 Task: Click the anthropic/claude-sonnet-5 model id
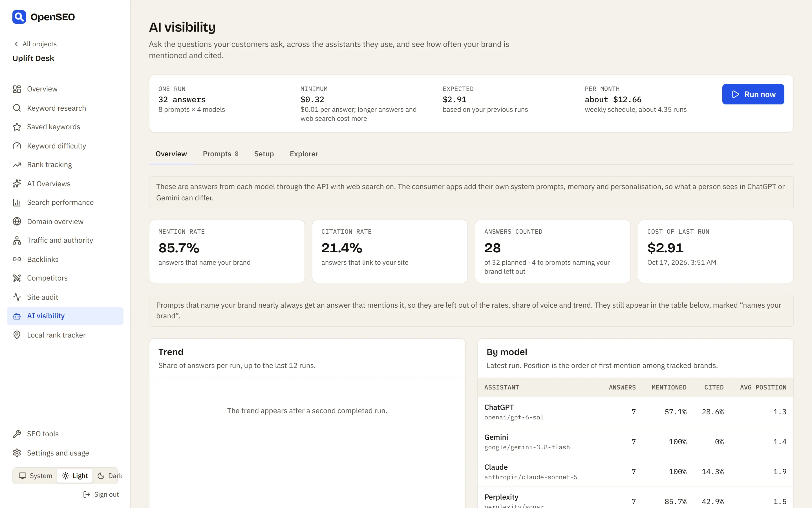pos(531,477)
